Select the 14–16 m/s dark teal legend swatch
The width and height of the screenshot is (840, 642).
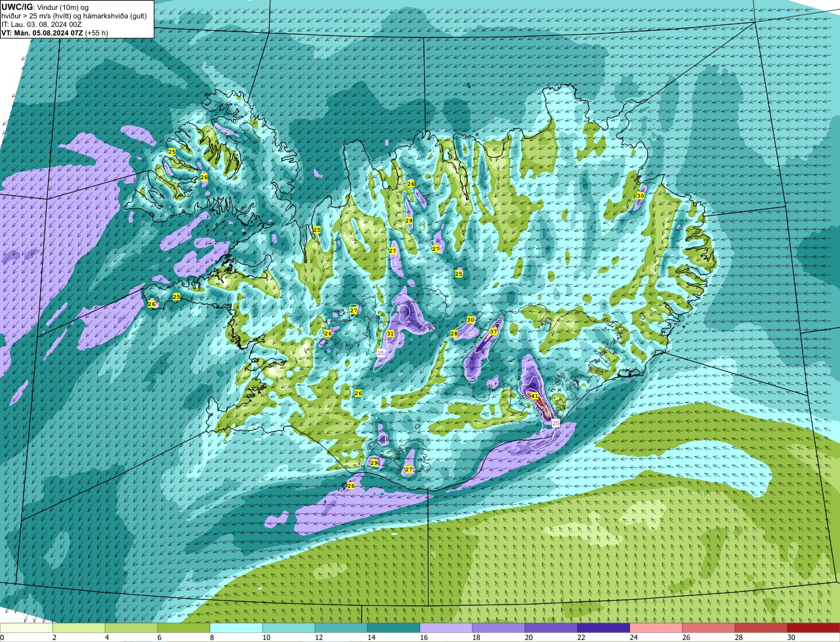click(394, 628)
